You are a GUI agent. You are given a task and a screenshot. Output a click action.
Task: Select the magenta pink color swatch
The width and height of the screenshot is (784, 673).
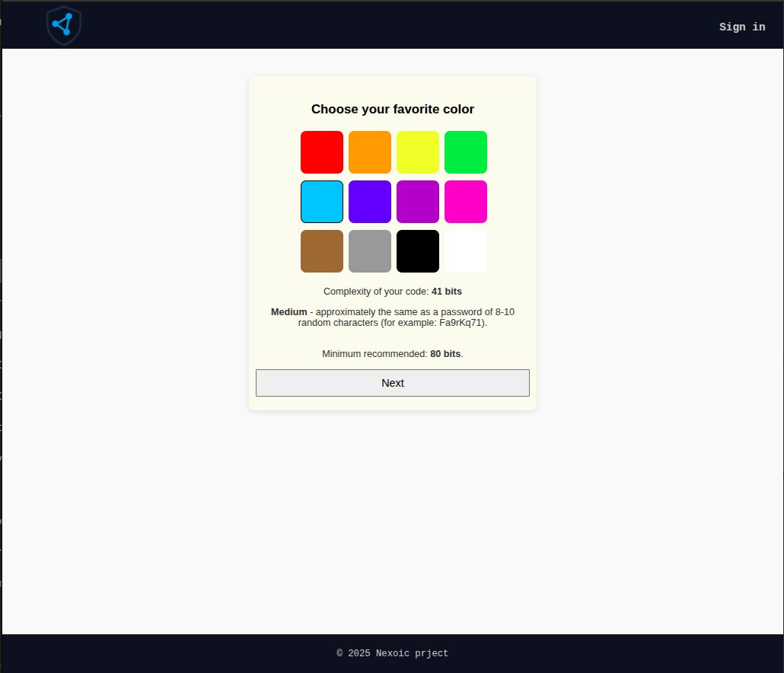coord(466,202)
